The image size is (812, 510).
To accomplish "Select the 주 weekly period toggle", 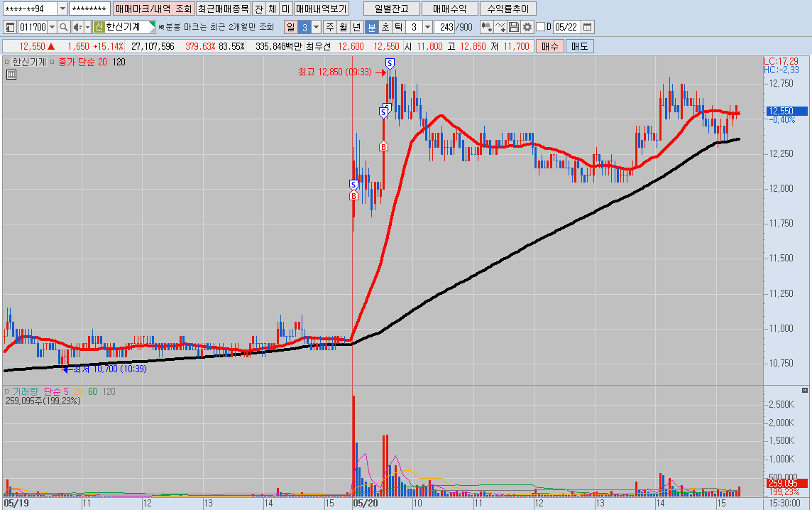I will (330, 27).
